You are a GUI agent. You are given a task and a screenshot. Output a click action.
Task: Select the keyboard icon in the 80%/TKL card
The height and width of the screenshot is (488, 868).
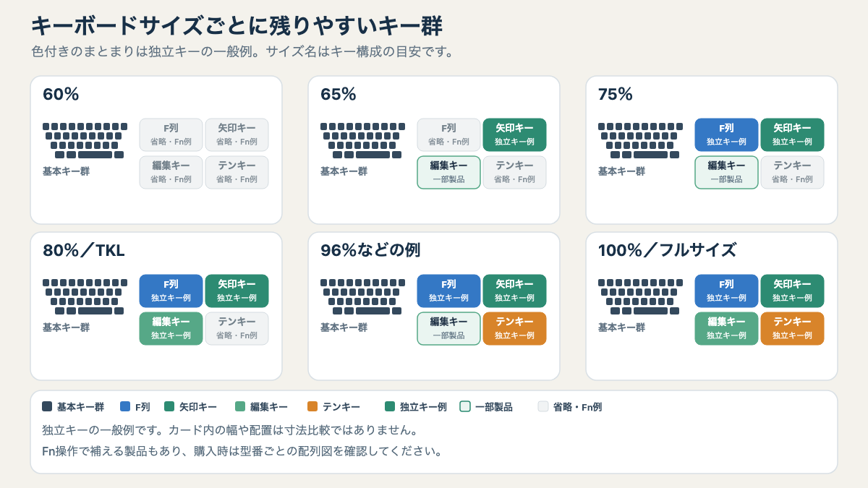coord(85,296)
